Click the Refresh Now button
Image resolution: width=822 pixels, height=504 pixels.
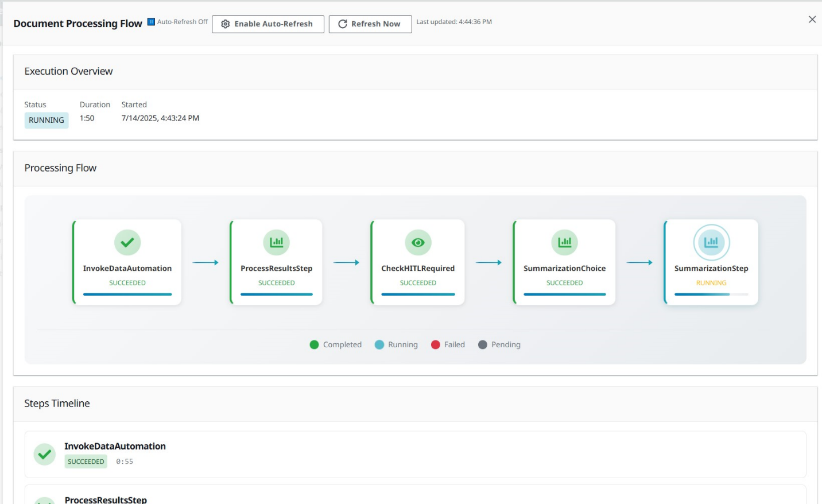(x=370, y=24)
